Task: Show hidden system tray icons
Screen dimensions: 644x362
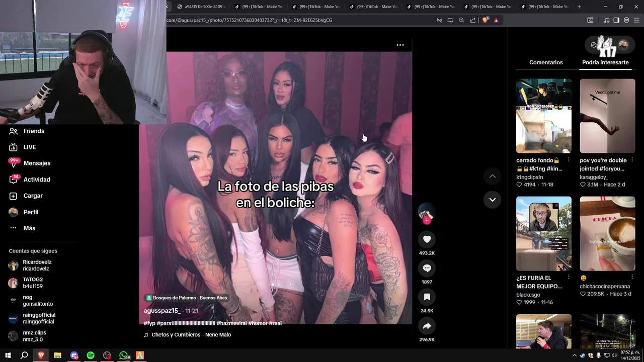Action: point(575,355)
